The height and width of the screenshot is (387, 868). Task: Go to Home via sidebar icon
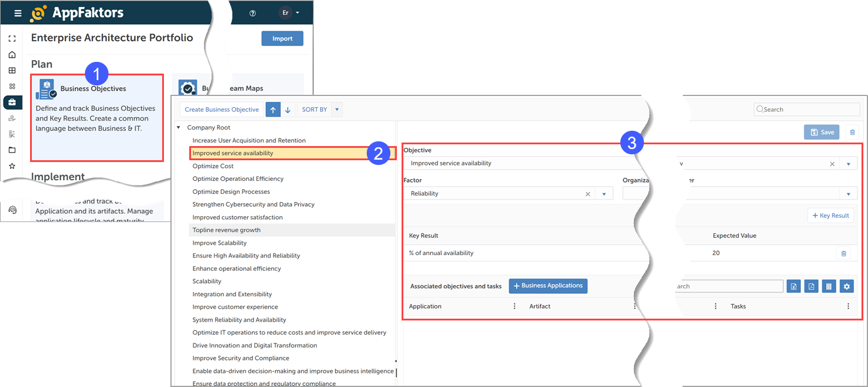click(x=12, y=55)
